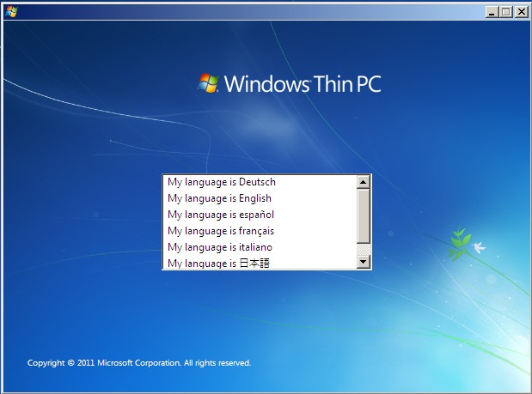Image resolution: width=532 pixels, height=394 pixels.
Task: Click the language list scroll down arrow
Action: click(364, 262)
